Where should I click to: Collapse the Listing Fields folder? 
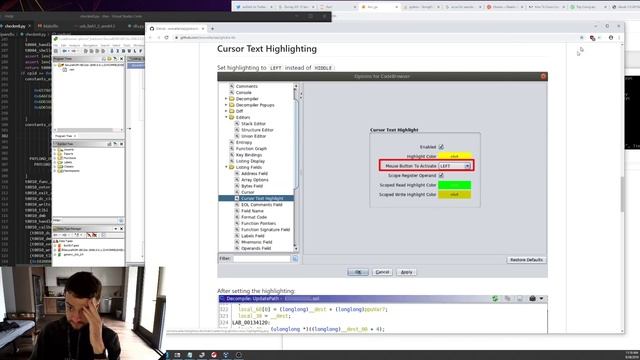pyautogui.click(x=226, y=167)
